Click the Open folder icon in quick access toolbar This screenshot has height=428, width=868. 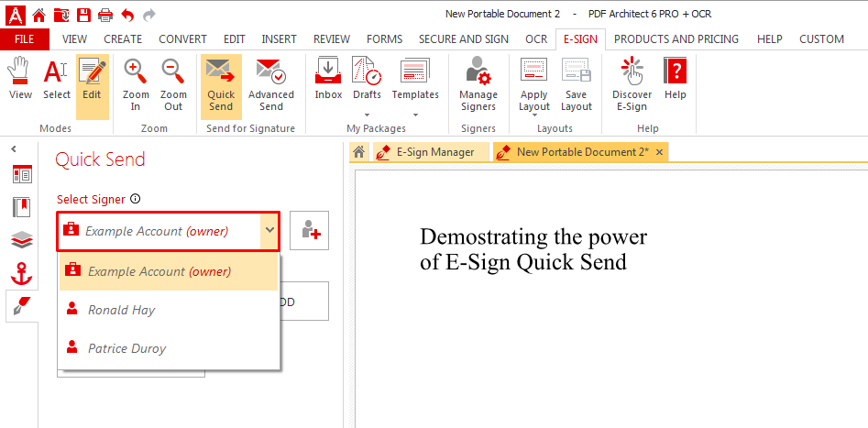pyautogui.click(x=60, y=15)
